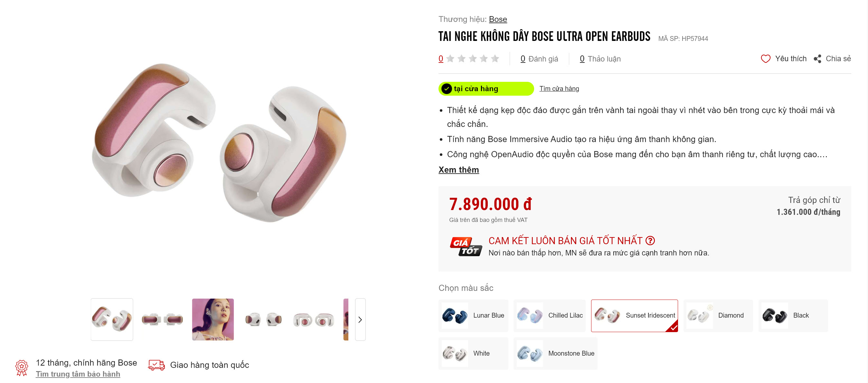Expand description with Xem thêm

(x=458, y=169)
